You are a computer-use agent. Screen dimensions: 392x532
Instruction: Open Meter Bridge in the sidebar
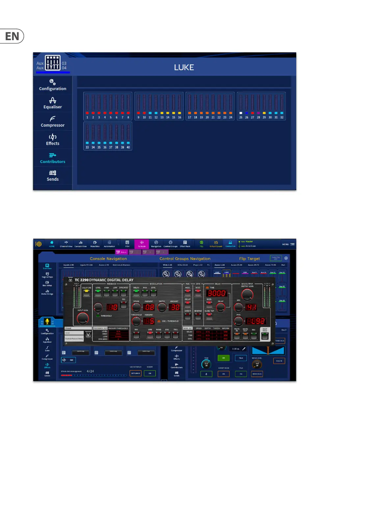tap(47, 292)
